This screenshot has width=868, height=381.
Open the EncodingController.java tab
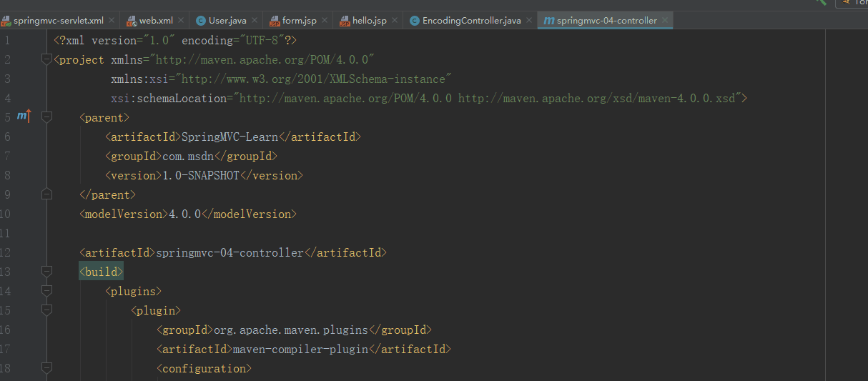point(471,21)
